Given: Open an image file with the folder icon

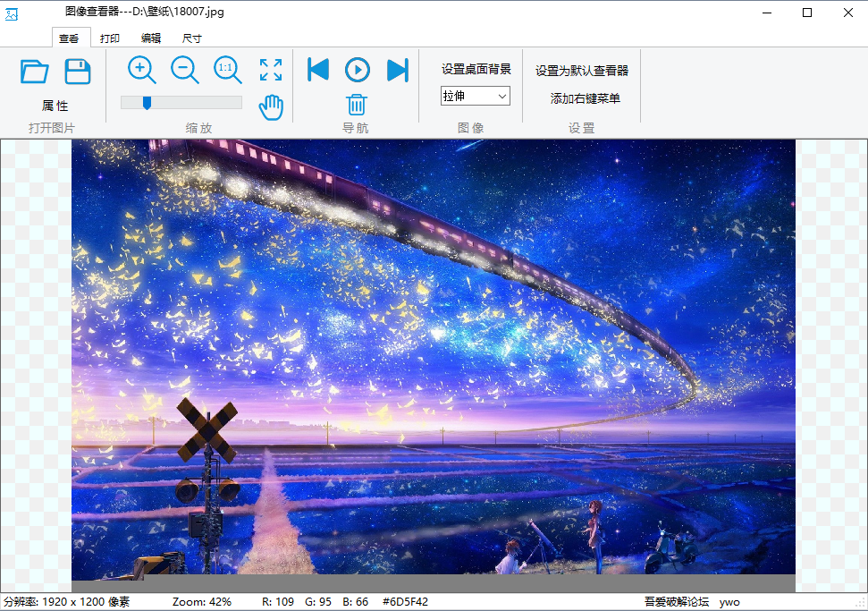Looking at the screenshot, I should (x=34, y=72).
